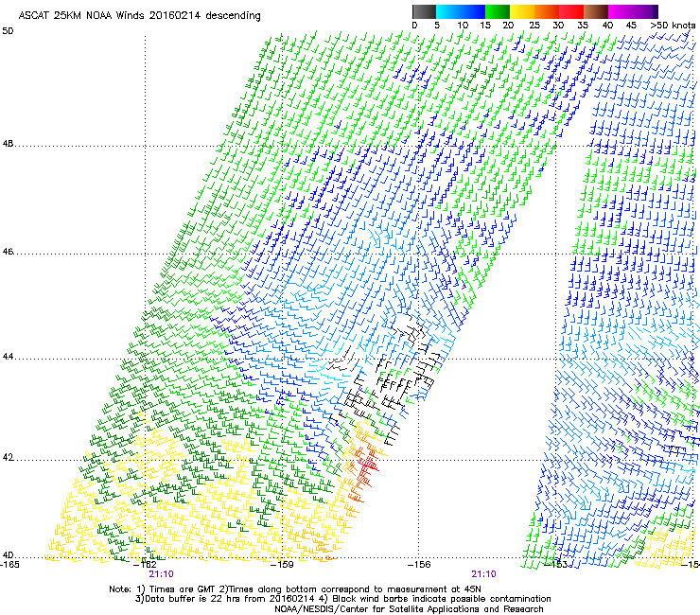Click the red 30-35 knots legend segment

(x=571, y=11)
